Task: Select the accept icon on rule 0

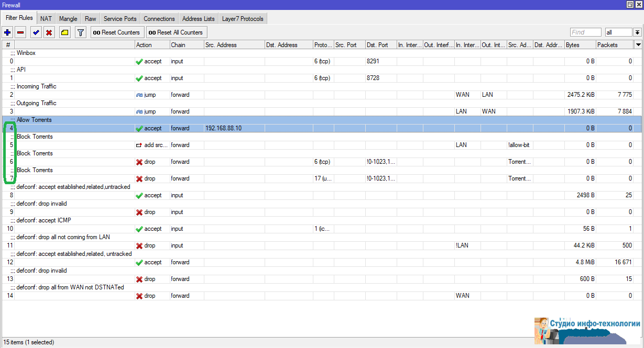Action: tap(139, 61)
